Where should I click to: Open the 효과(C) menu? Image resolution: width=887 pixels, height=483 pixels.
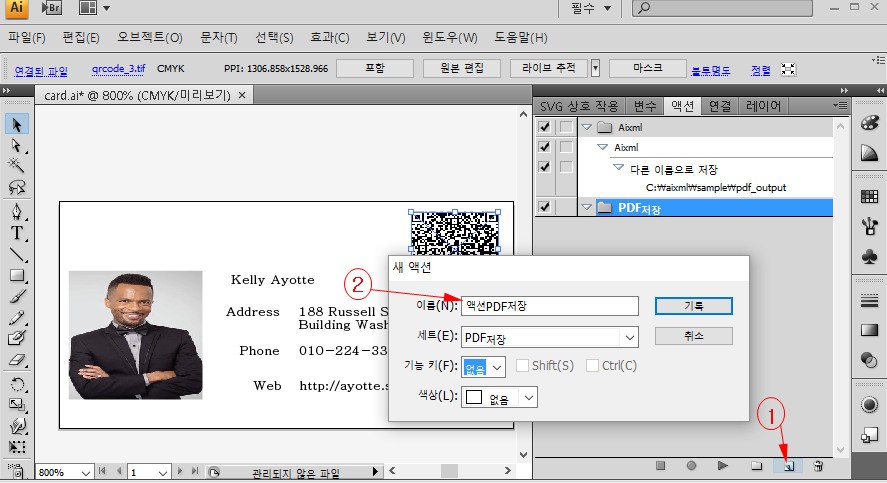pyautogui.click(x=329, y=38)
